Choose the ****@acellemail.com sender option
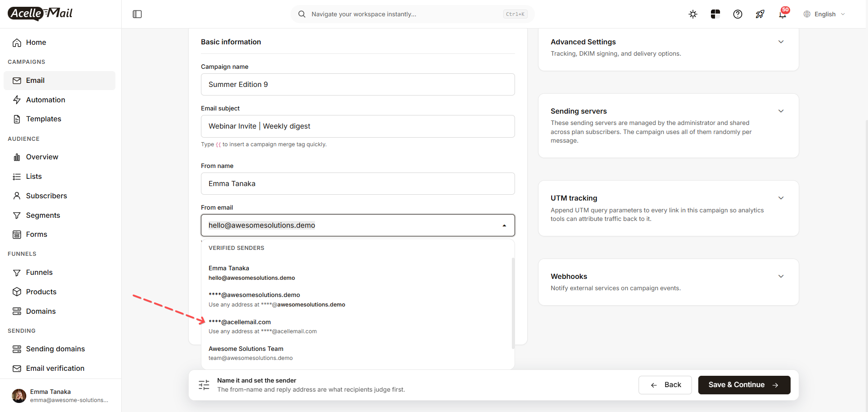 click(357, 326)
